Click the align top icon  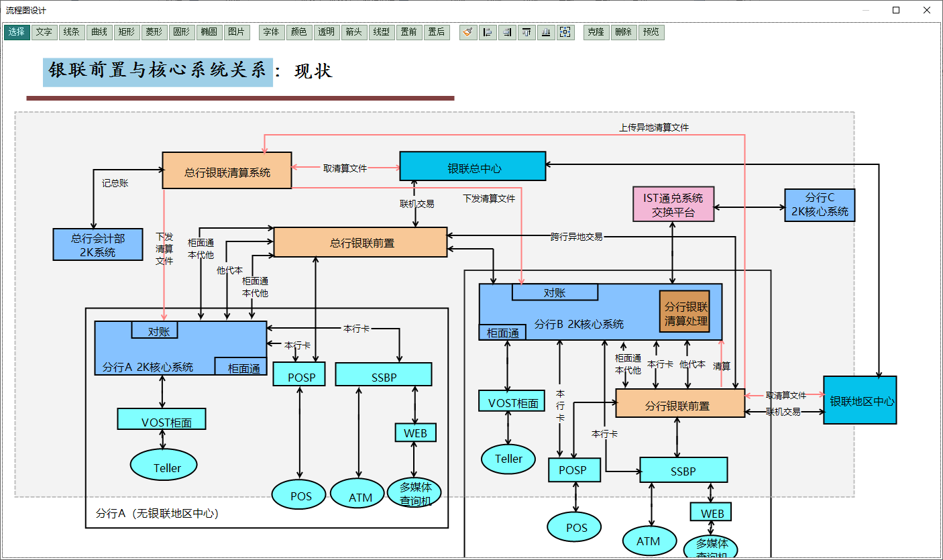(526, 32)
